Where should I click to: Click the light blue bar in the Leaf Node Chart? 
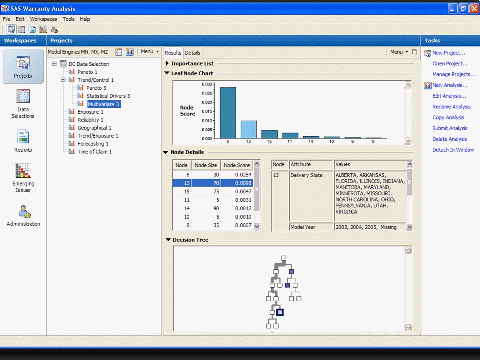click(x=249, y=129)
